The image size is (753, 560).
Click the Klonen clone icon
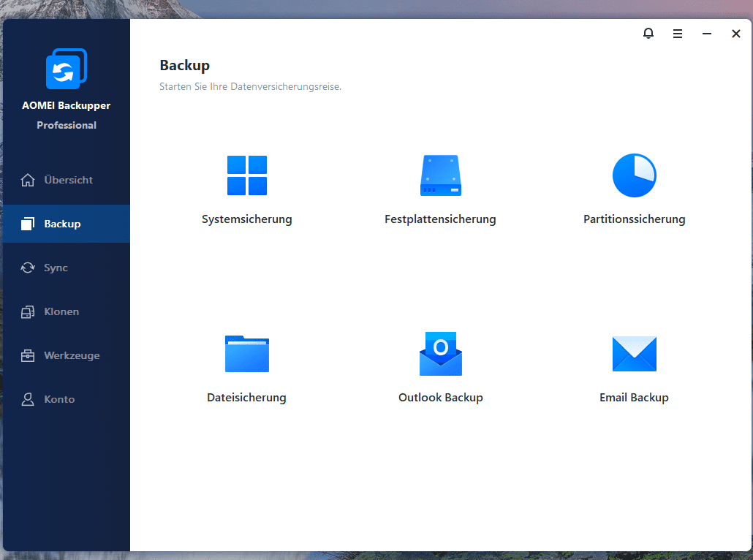28,311
